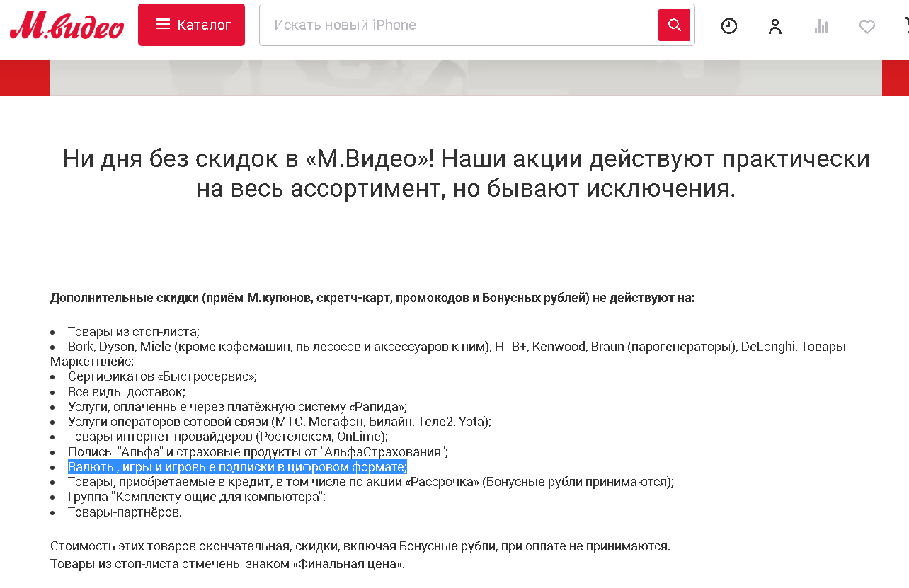This screenshot has height=588, width=909.
Task: Open the comparison bars icon
Action: tap(821, 26)
